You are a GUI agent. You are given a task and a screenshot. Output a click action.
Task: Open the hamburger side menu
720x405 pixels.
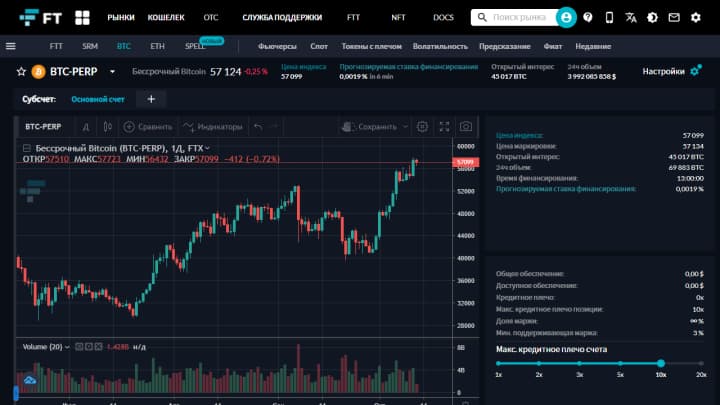pos(11,46)
